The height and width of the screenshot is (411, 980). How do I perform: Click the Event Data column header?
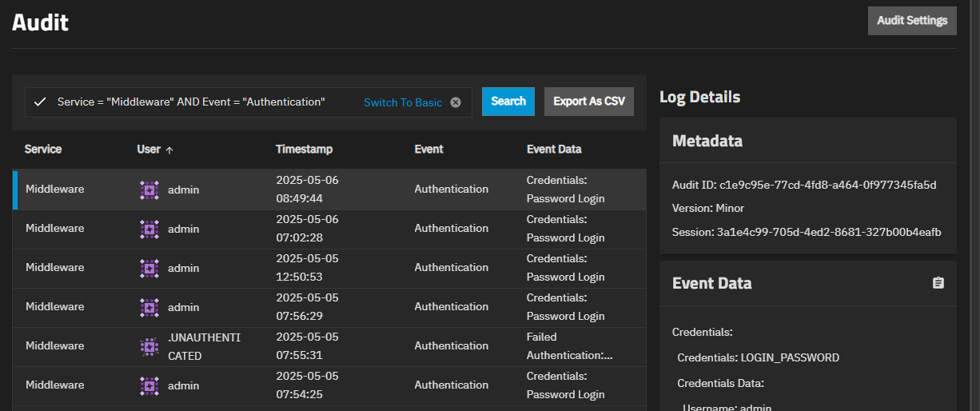[554, 150]
